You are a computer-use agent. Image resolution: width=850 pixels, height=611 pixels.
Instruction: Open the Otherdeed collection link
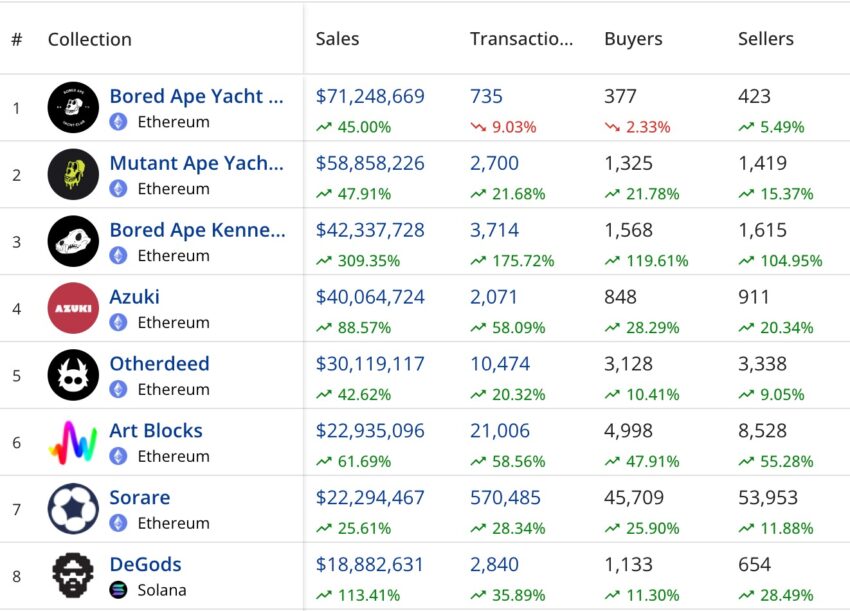pos(159,363)
